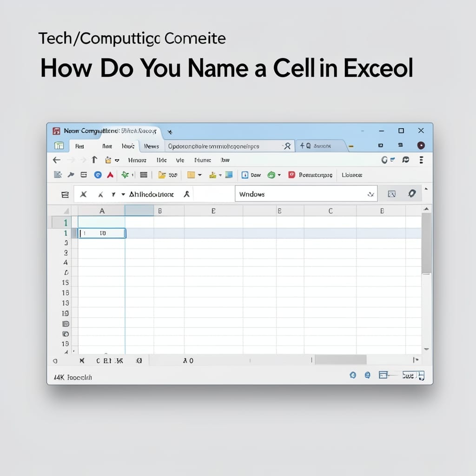The image size is (476, 476).
Task: Click the page layout view icon in status bar
Action: 383,375
